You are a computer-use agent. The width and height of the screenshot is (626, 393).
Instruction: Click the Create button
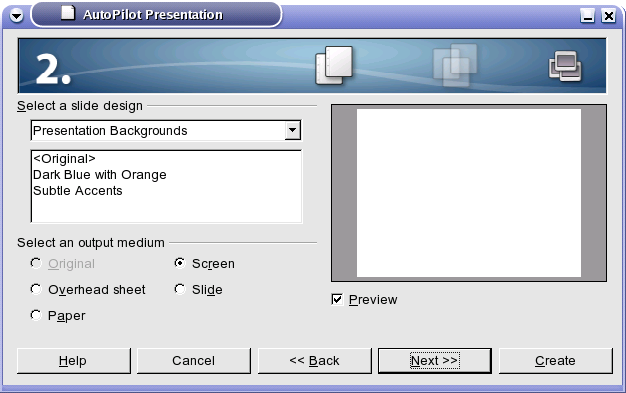point(555,361)
